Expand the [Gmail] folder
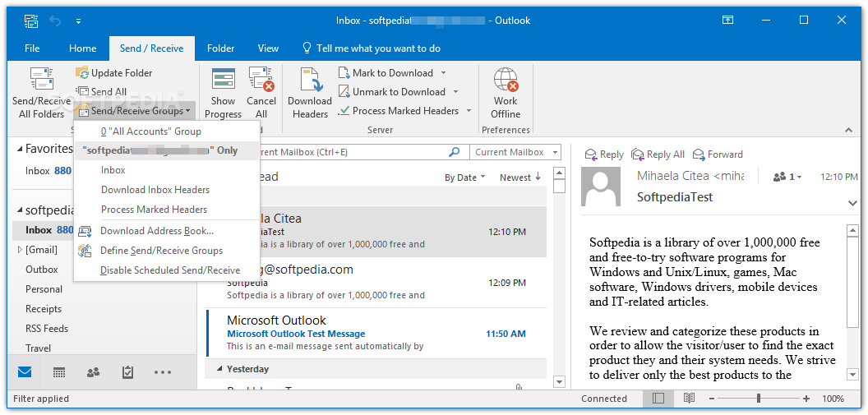This screenshot has width=868, height=415. (20, 250)
